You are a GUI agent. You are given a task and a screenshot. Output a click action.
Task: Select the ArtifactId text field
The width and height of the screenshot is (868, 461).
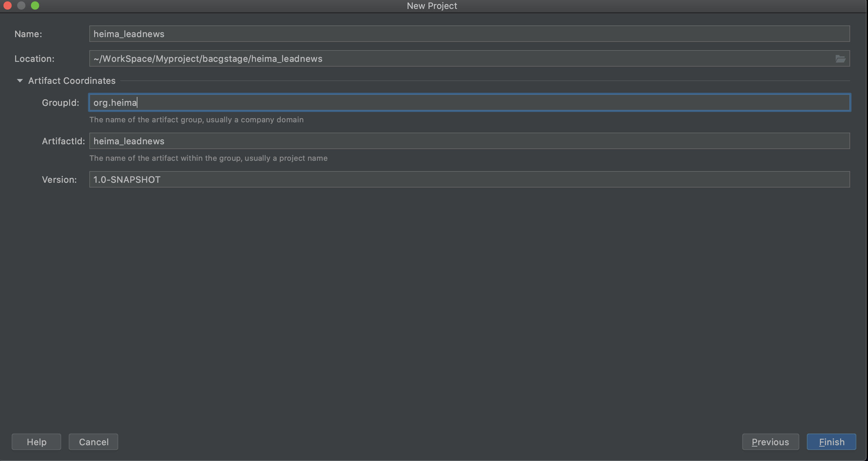click(469, 141)
